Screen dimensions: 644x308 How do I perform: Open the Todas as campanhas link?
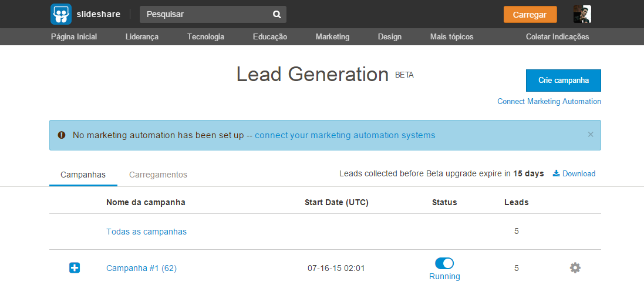pos(146,232)
